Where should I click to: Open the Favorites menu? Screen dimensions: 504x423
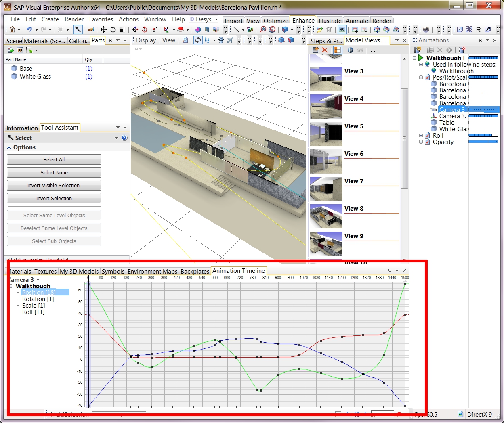coord(101,19)
